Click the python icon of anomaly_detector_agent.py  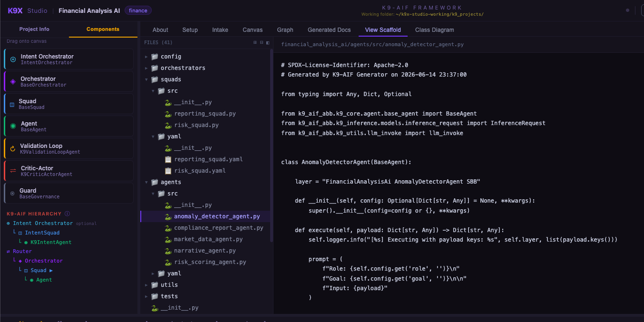168,216
